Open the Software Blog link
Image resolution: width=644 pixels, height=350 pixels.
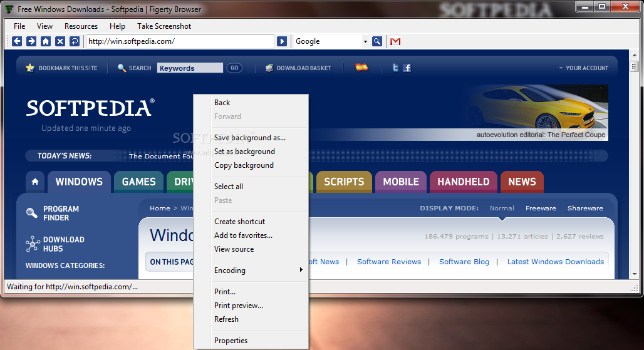(x=464, y=262)
